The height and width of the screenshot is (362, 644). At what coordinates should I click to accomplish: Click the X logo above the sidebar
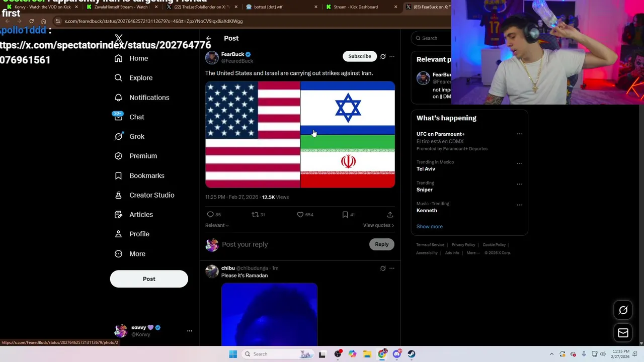point(119,39)
